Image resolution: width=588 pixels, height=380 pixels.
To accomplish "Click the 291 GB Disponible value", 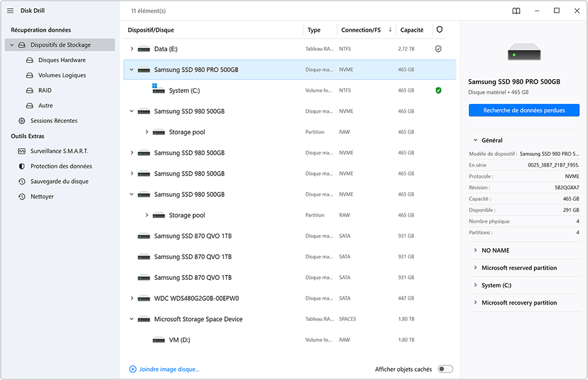I will (x=571, y=210).
